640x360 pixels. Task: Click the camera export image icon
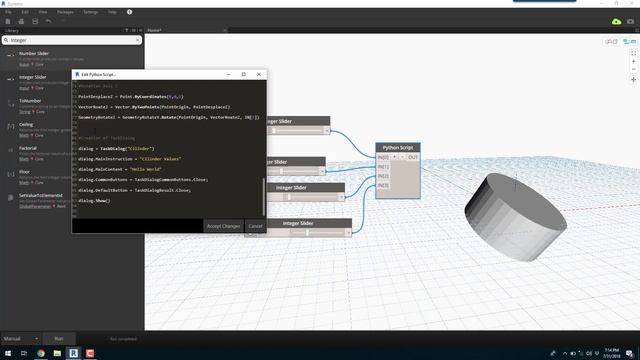(x=631, y=22)
